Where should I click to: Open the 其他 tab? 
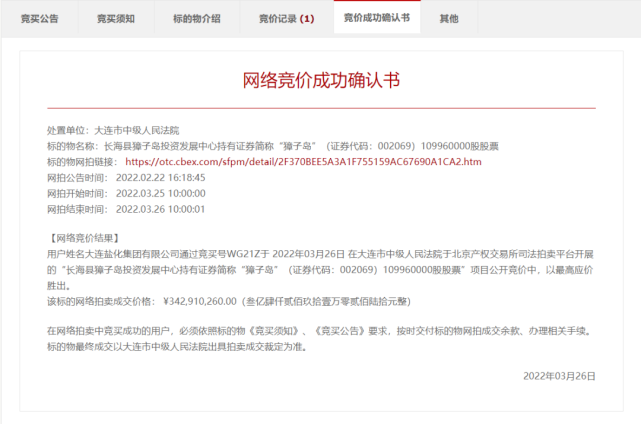pos(449,19)
